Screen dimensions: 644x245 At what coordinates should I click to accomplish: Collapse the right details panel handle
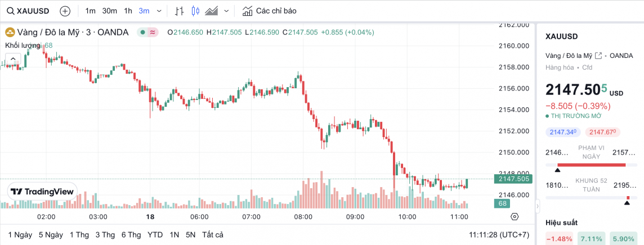pyautogui.click(x=537, y=207)
